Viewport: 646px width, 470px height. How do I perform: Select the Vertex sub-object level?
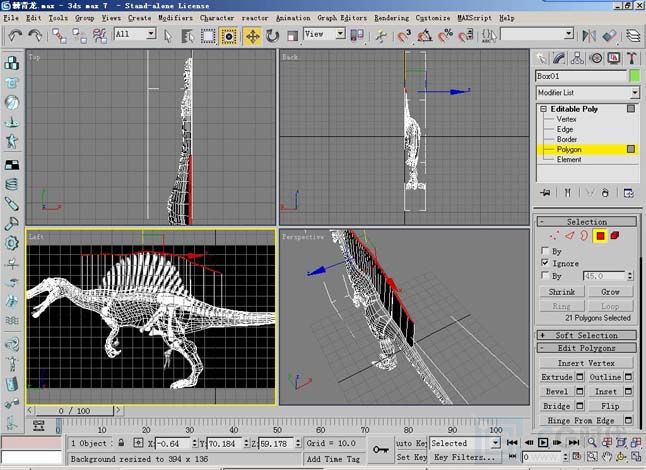coord(566,119)
